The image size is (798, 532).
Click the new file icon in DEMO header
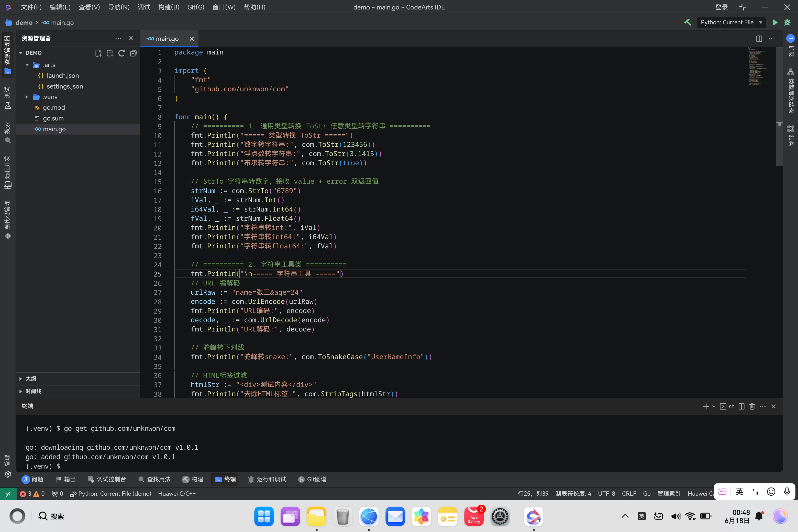click(x=98, y=53)
